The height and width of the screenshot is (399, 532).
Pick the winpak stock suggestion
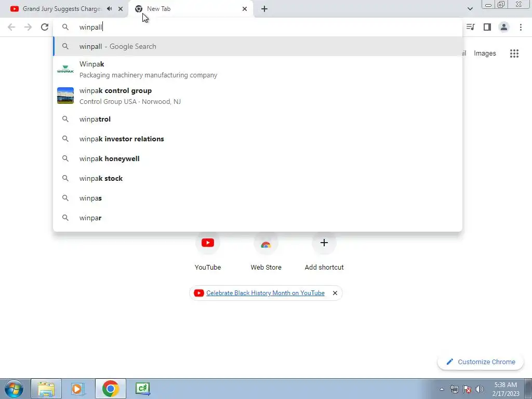tap(258, 178)
